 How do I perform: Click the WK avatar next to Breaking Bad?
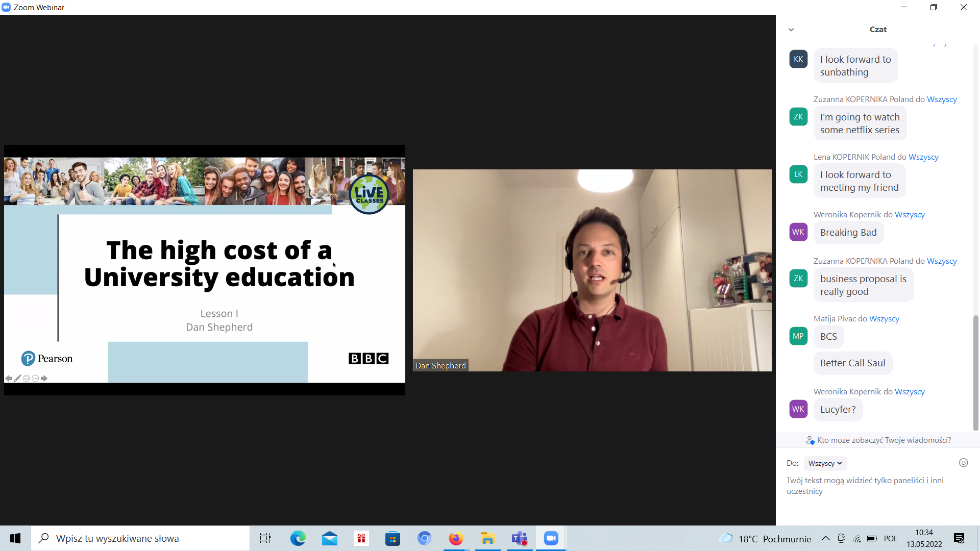[798, 232]
